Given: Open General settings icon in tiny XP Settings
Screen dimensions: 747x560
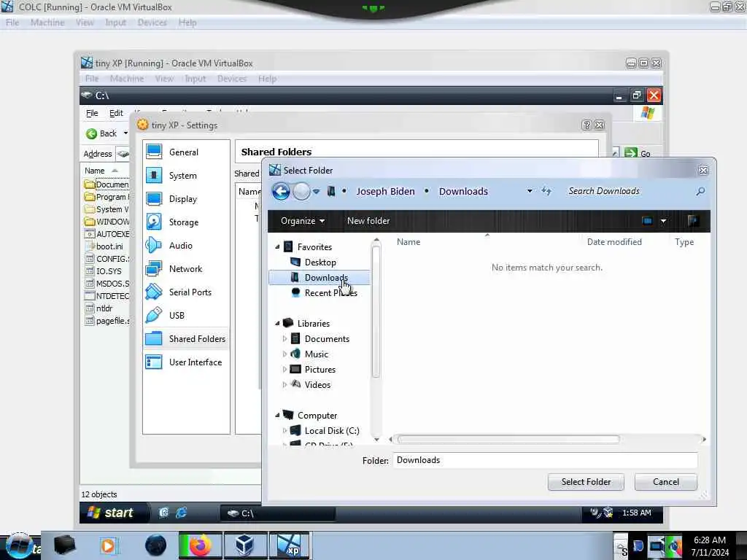Looking at the screenshot, I should point(154,152).
